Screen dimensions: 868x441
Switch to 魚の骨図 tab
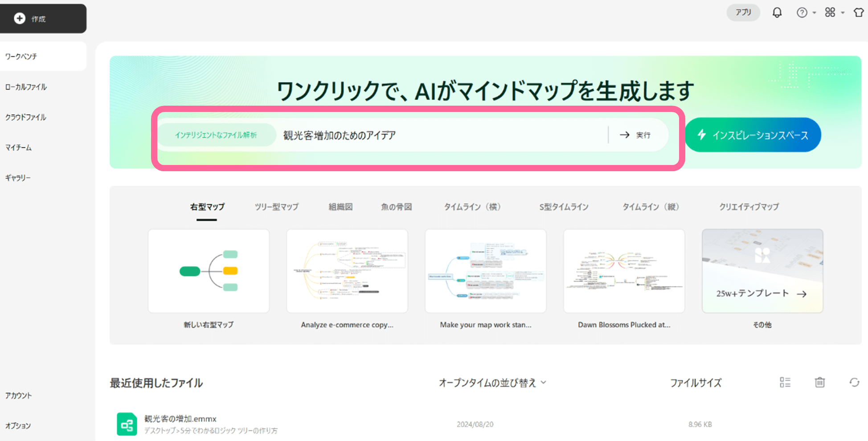[x=396, y=207]
